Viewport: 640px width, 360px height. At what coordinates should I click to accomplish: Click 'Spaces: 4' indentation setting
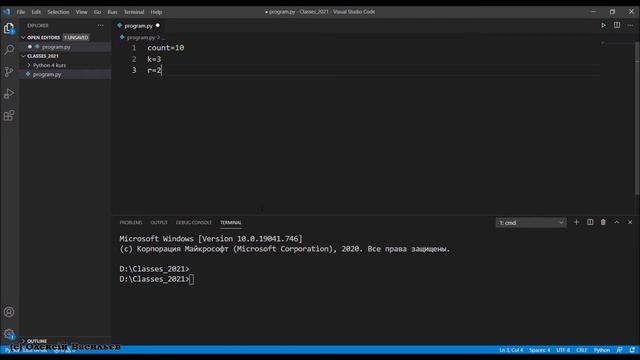pyautogui.click(x=540, y=350)
